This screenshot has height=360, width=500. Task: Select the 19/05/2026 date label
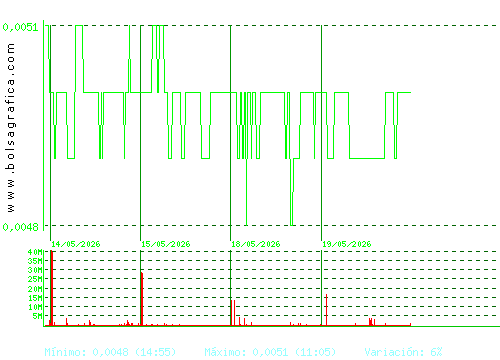(x=347, y=244)
